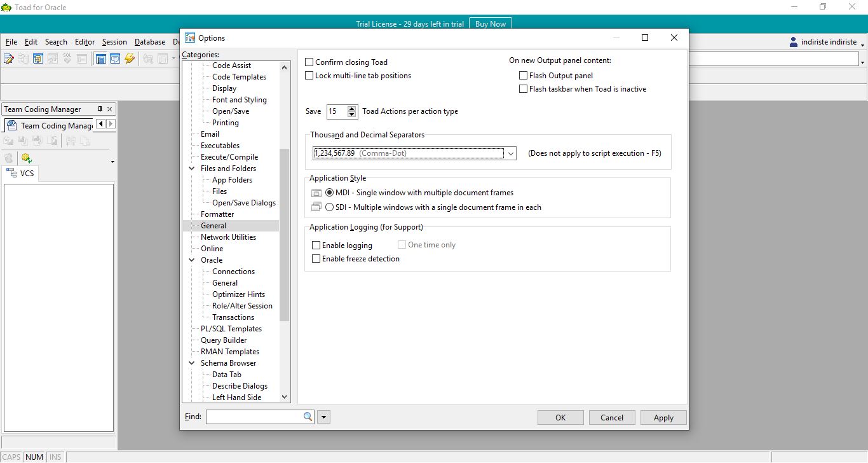868x463 pixels.
Task: Increase Toad Actions save count
Action: [x=352, y=108]
